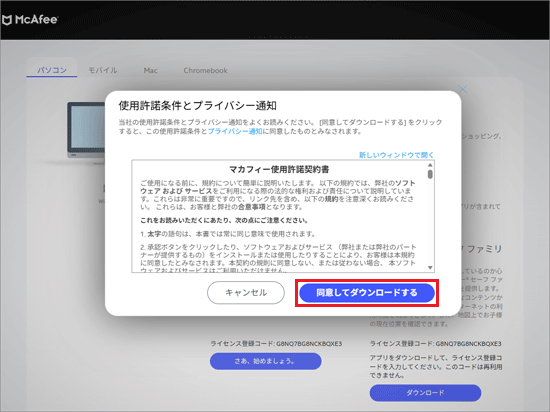Click the McAfee logo in header
Viewport: 550px width, 412px height.
click(30, 20)
